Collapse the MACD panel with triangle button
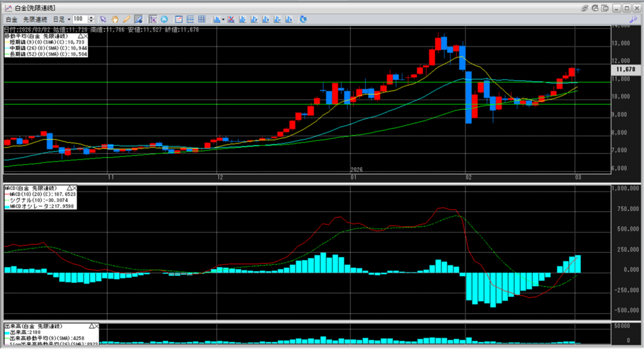Viewport: 644px width, 349px height. tap(69, 188)
